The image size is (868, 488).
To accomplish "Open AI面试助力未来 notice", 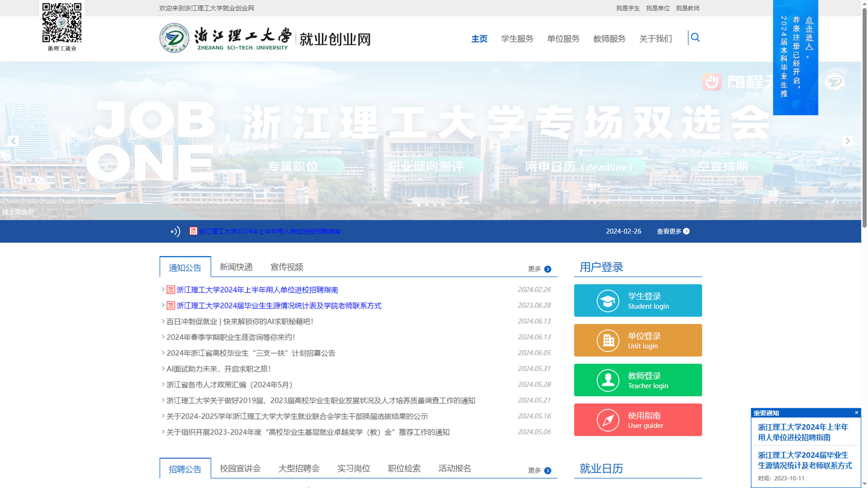I will (x=219, y=369).
